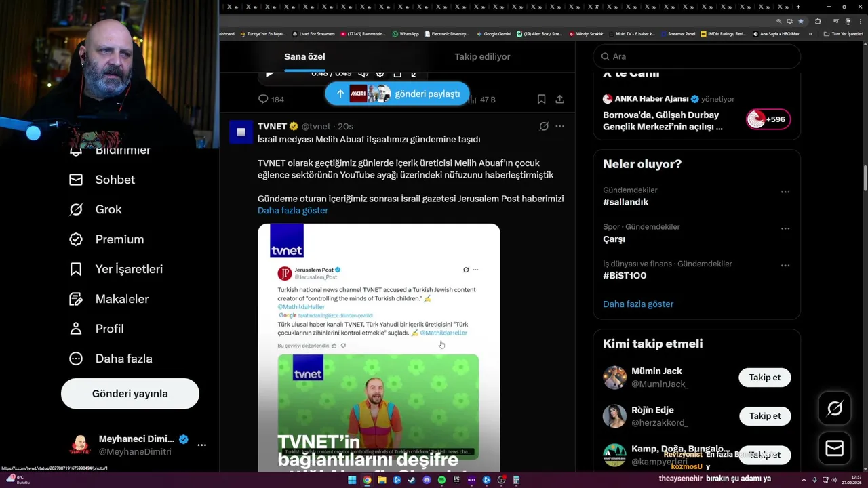This screenshot has width=868, height=488.
Task: Open Ròjîn Edje's profile avatar
Action: [614, 416]
